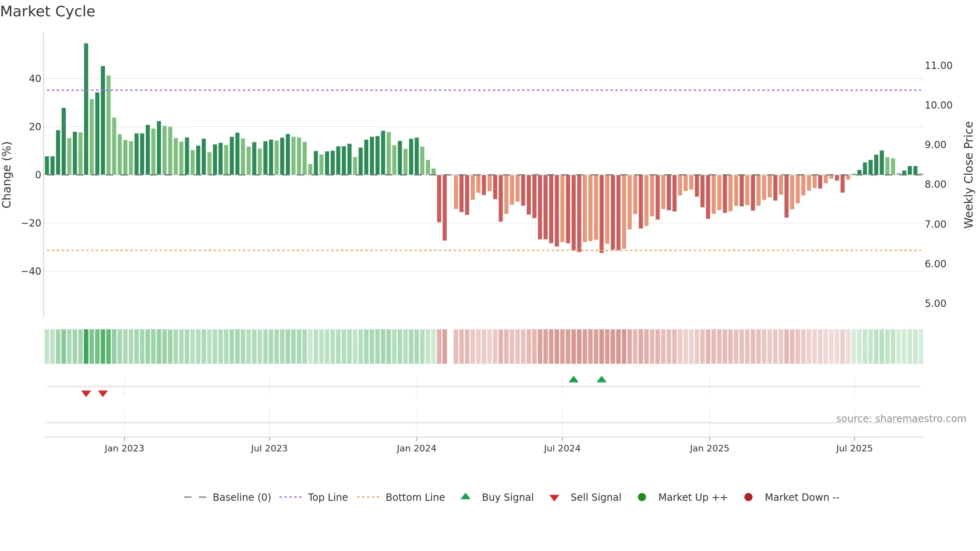The width and height of the screenshot is (980, 551).
Task: Click the 6.00 price axis value
Action: 935,264
